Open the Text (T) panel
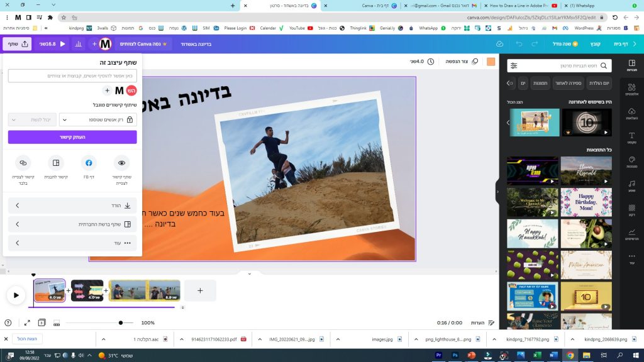 (x=631, y=138)
